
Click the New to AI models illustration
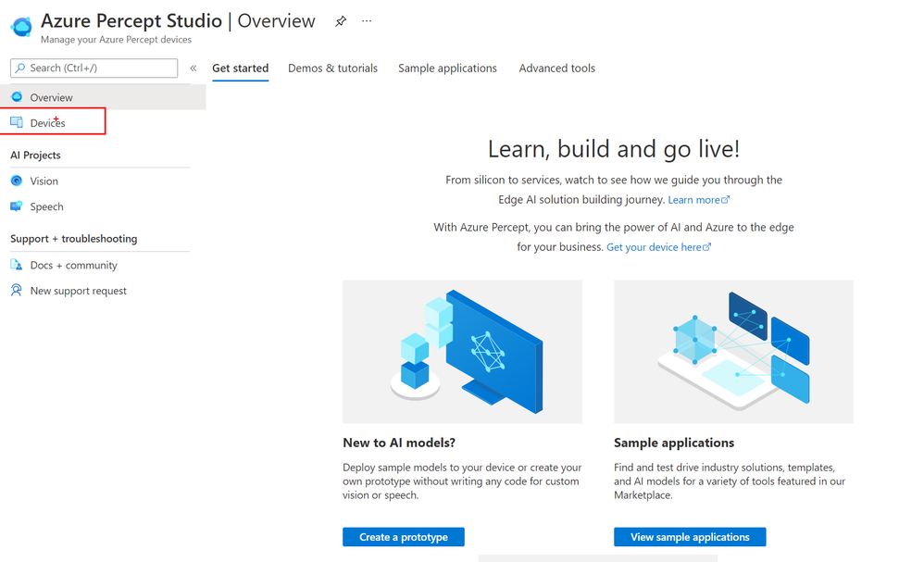463,351
